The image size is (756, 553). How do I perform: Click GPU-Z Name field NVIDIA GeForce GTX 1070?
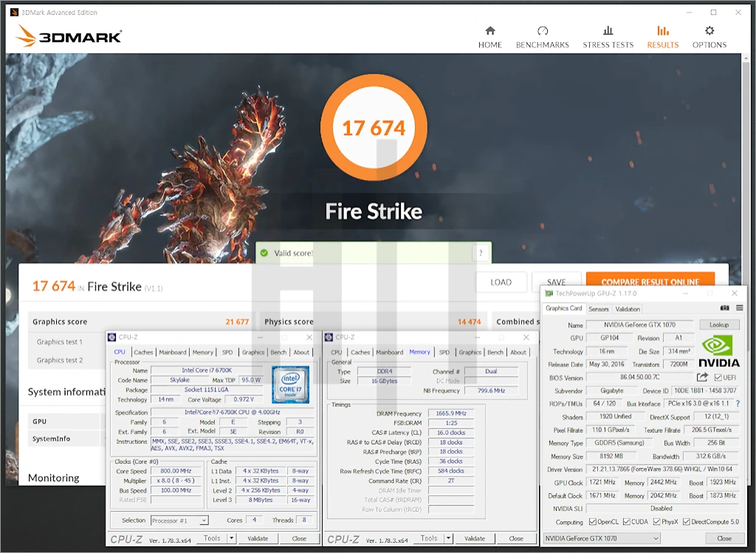[x=640, y=325]
